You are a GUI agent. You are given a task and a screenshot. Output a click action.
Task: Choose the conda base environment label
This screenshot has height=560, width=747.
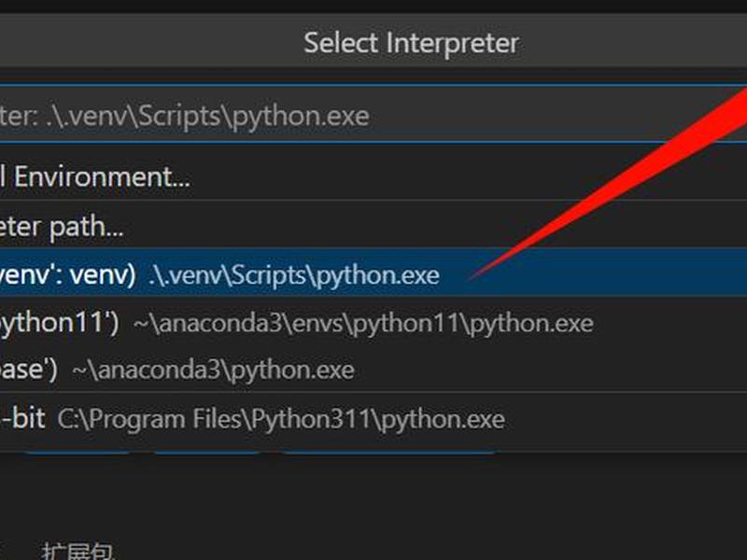point(29,370)
